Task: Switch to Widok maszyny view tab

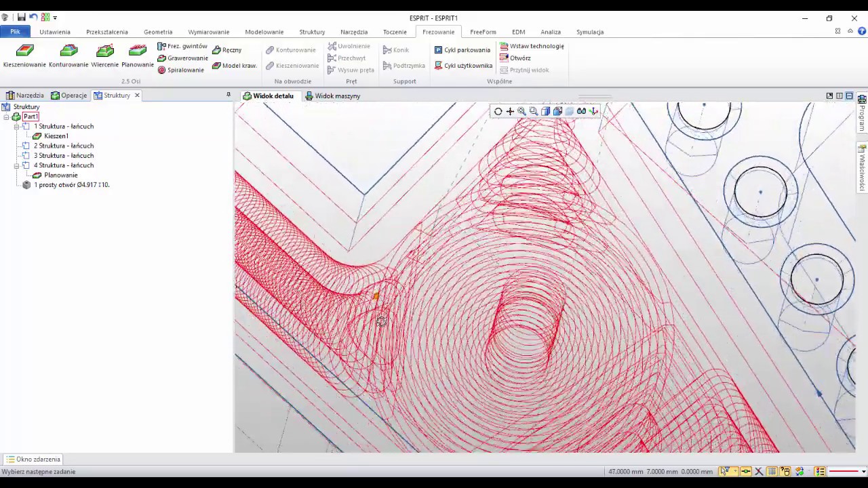Action: [x=332, y=96]
